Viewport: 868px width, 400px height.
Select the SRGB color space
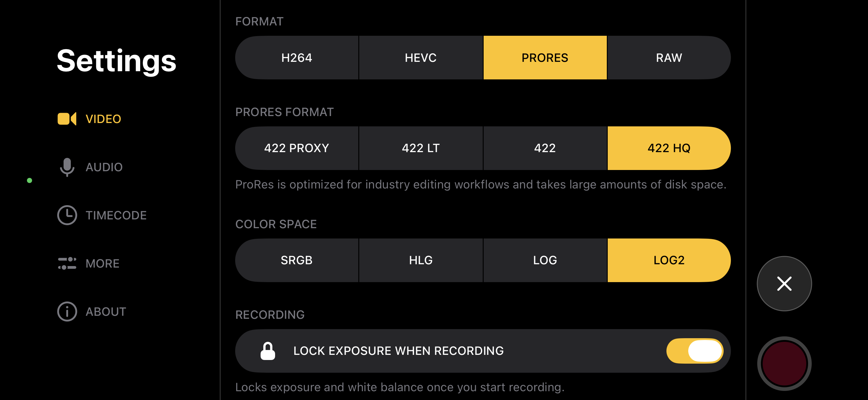click(x=297, y=260)
